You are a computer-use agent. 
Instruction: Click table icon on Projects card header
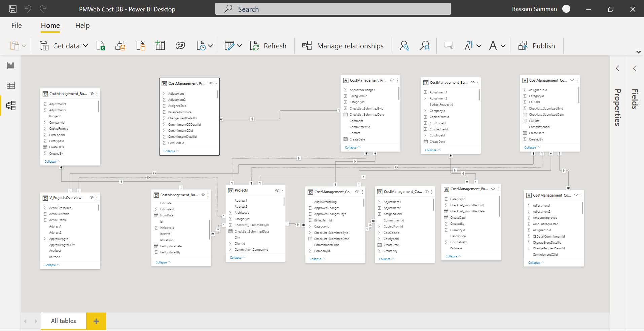(230, 191)
